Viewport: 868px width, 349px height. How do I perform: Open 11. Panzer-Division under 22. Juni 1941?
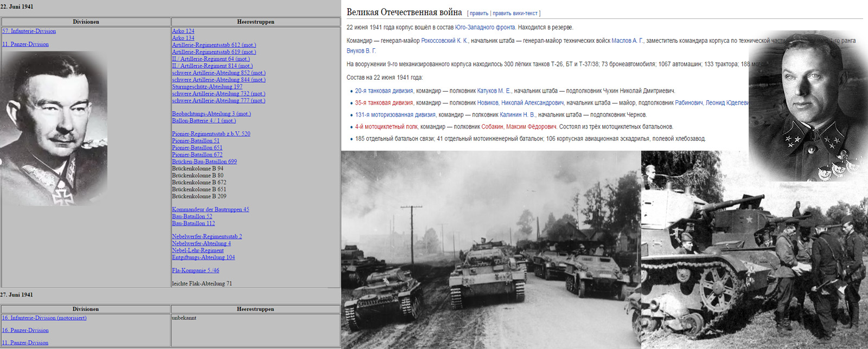point(25,44)
